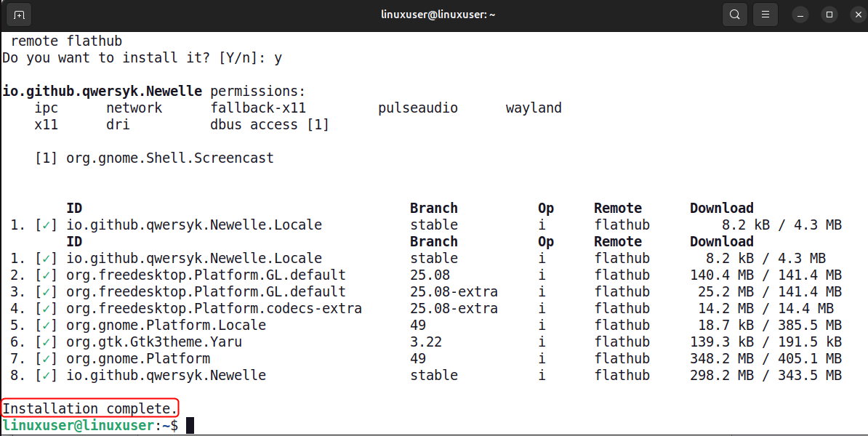The image size is (868, 436).
Task: Open the terminal search magnifier icon
Action: click(x=735, y=15)
